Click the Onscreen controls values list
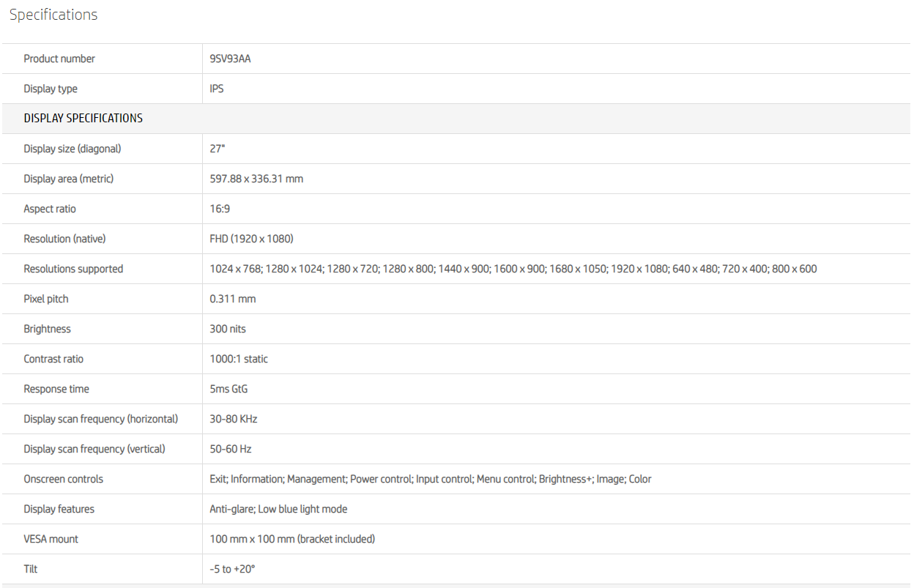Viewport: 914px width, 588px height. pos(430,479)
